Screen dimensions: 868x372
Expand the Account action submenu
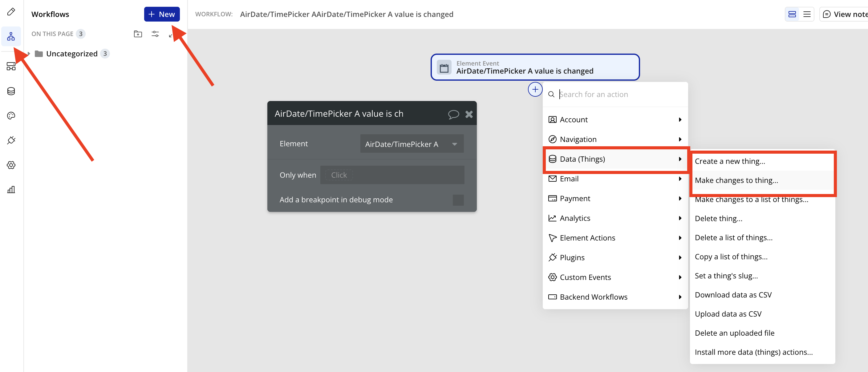[615, 120]
